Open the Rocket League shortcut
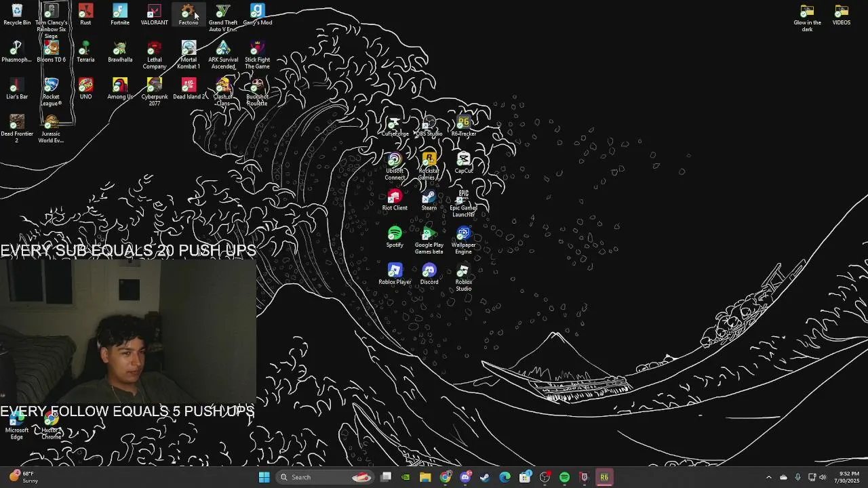 [x=51, y=92]
